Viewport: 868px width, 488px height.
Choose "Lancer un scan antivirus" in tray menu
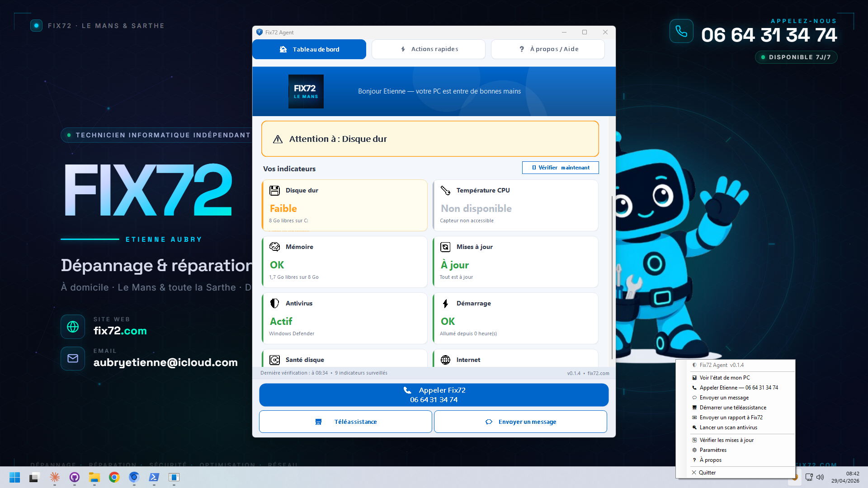[736, 427]
